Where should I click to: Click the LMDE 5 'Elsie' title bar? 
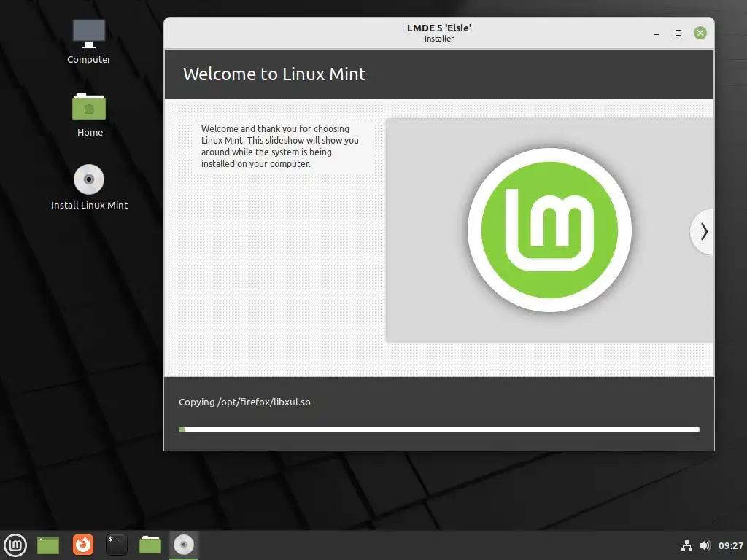pos(438,33)
